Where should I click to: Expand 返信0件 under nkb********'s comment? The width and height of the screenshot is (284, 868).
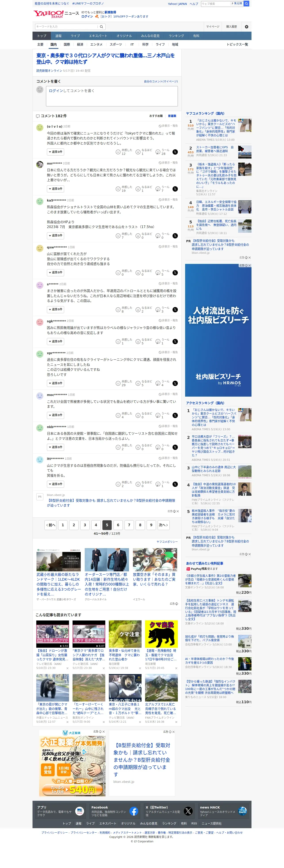[x=56, y=447]
